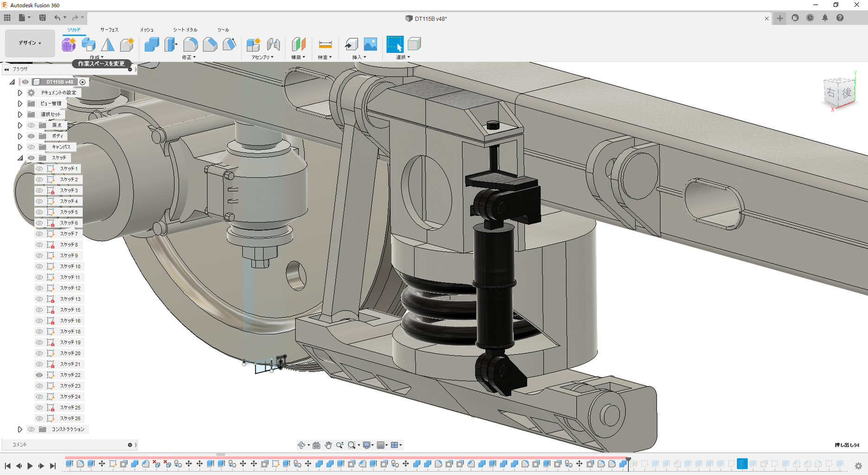Select the Measure tool in the toolbar
868x475 pixels.
tap(325, 45)
